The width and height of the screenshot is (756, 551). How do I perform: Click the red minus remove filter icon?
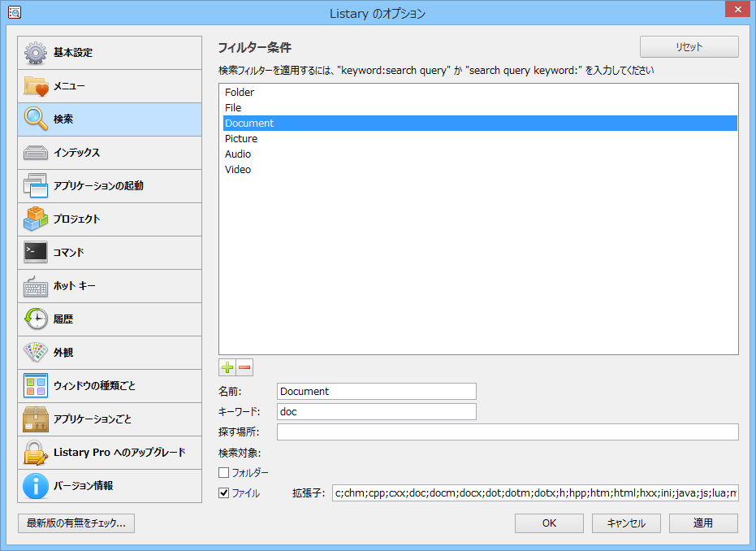click(244, 367)
